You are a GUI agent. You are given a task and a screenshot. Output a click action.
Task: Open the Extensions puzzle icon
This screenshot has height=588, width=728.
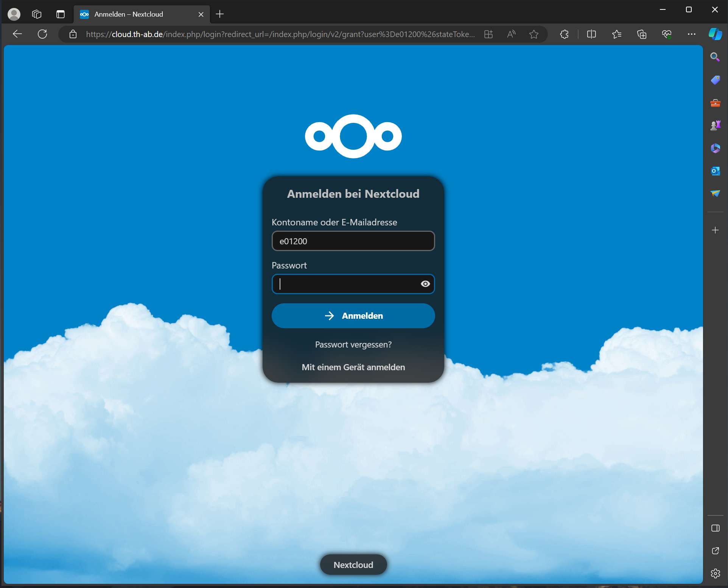[x=564, y=34]
